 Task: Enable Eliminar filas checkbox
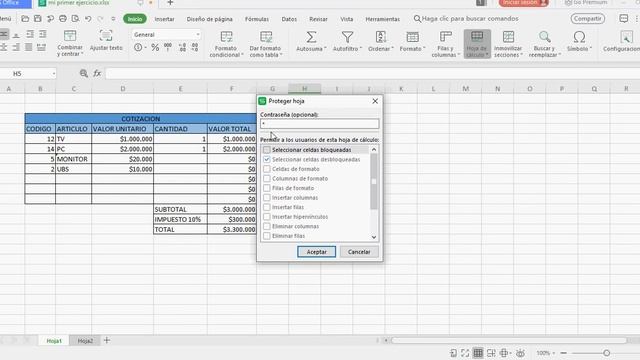coord(267,236)
